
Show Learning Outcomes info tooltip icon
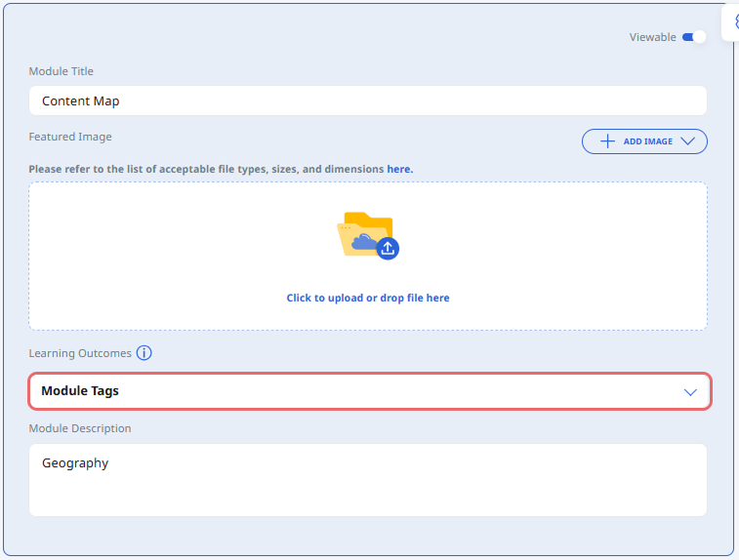click(x=144, y=353)
